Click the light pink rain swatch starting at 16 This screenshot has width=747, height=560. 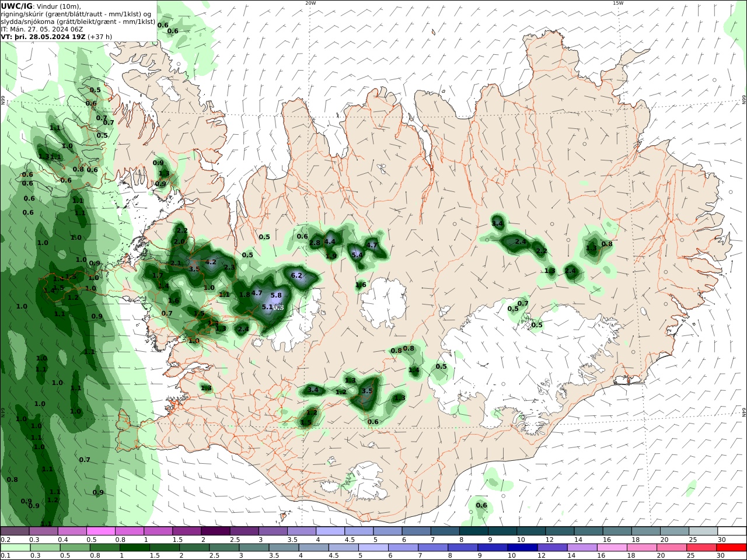612,548
